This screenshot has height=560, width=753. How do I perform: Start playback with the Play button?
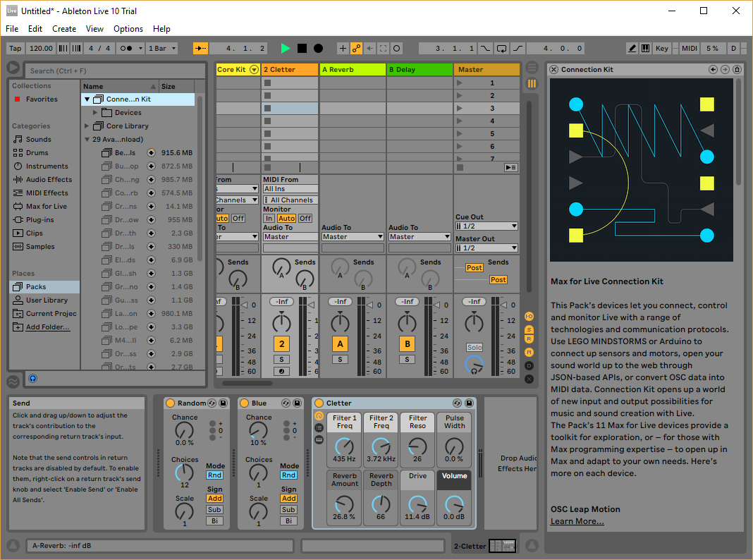coord(286,48)
